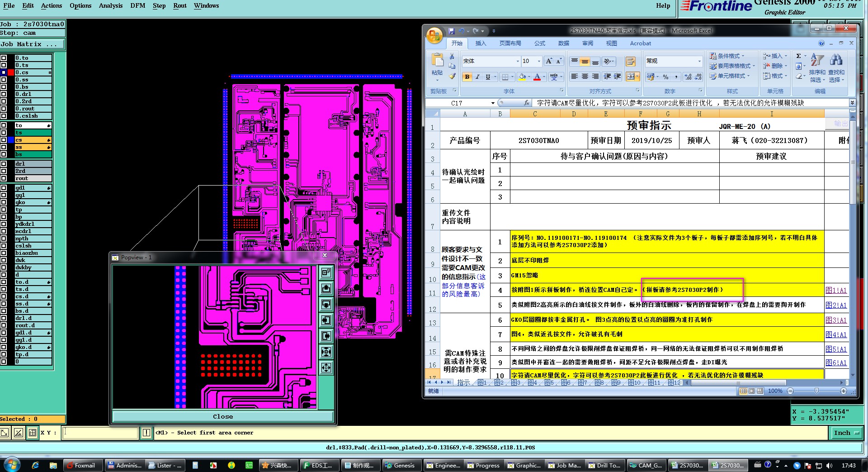Select Excel column header H
868x472 pixels.
pos(699,114)
